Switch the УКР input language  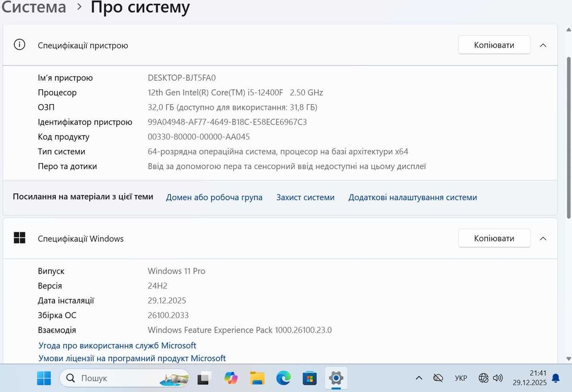(x=460, y=378)
